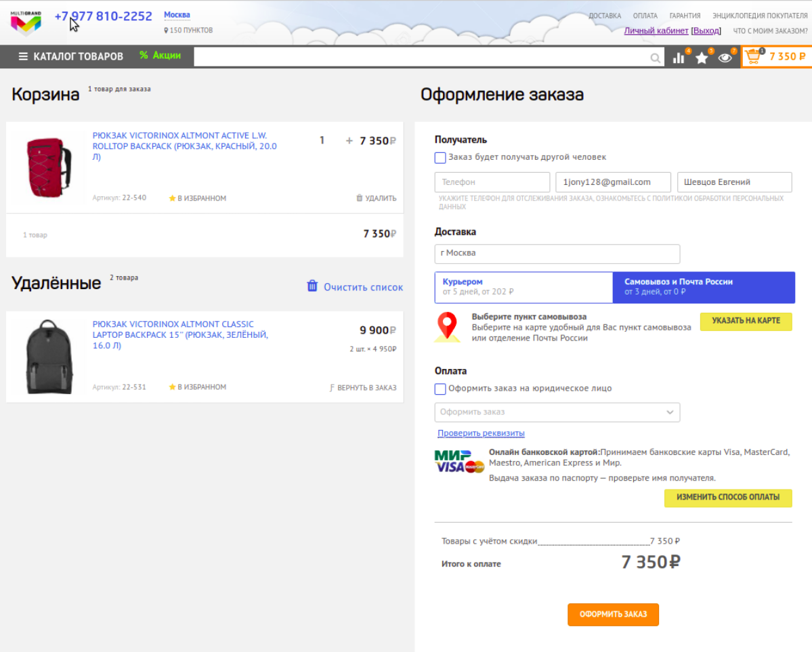The width and height of the screenshot is (812, 652).
Task: Click the shopping cart icon in header
Action: [x=753, y=58]
